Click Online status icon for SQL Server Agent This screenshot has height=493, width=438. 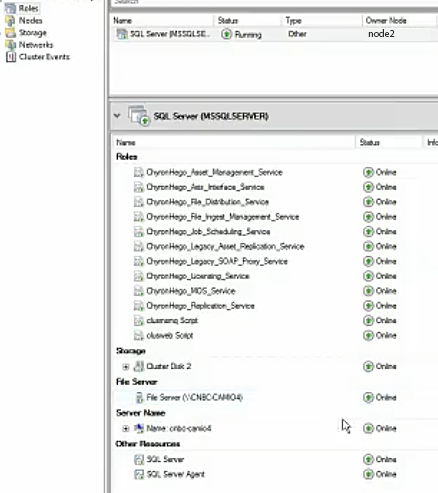(368, 474)
